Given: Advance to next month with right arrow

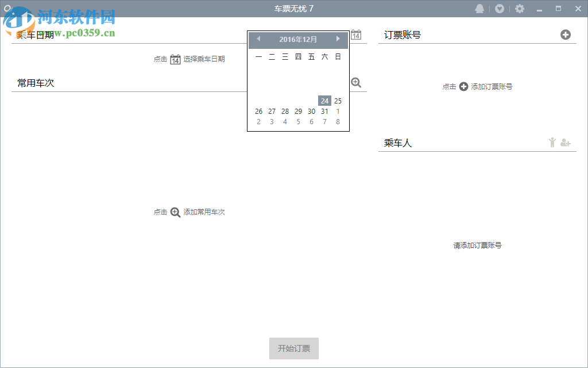Looking at the screenshot, I should 338,39.
